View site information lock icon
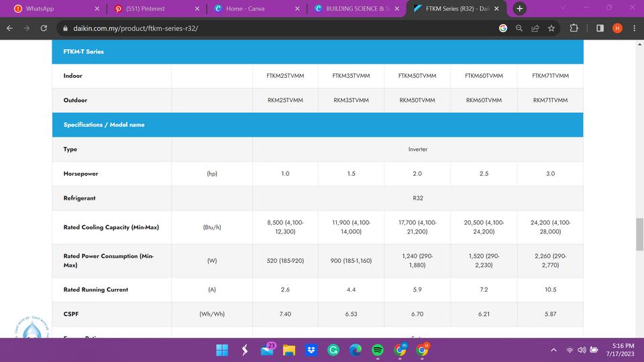 [x=65, y=28]
